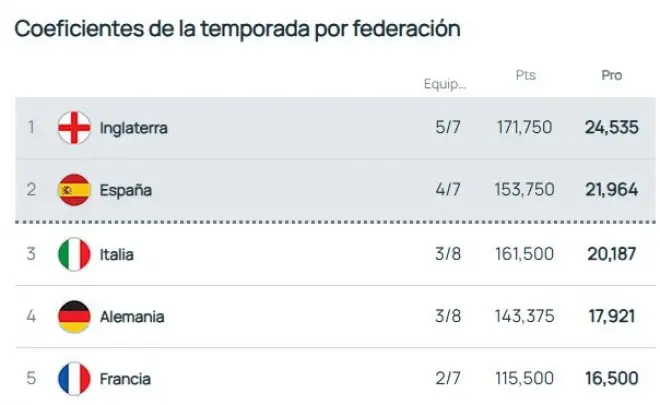The height and width of the screenshot is (405, 660).
Task: Sort by the Pro column header
Action: pos(611,75)
